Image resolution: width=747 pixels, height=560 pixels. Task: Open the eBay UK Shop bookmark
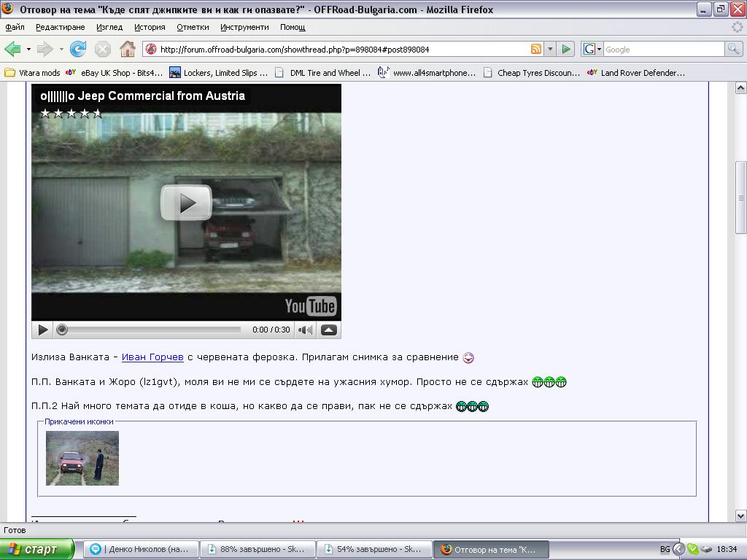click(x=115, y=73)
